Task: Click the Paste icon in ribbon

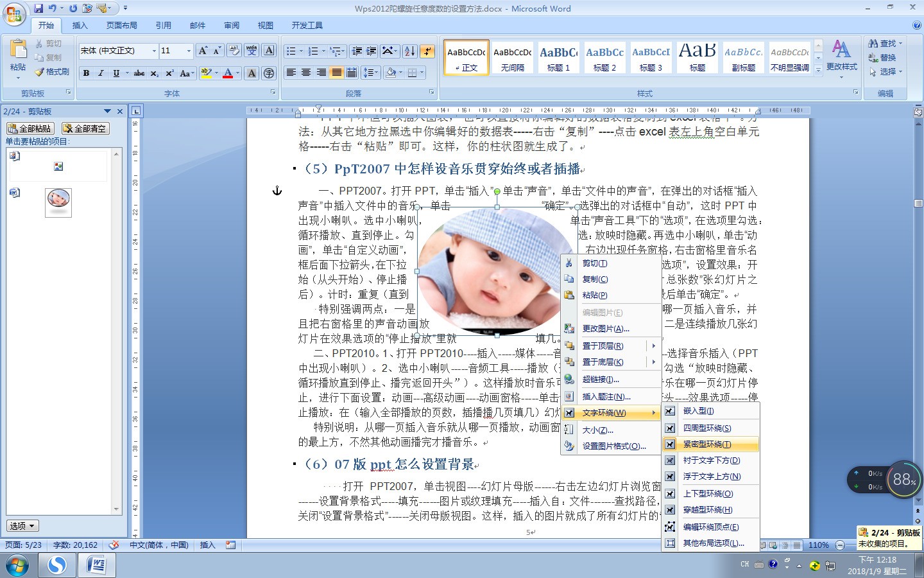Action: point(18,49)
